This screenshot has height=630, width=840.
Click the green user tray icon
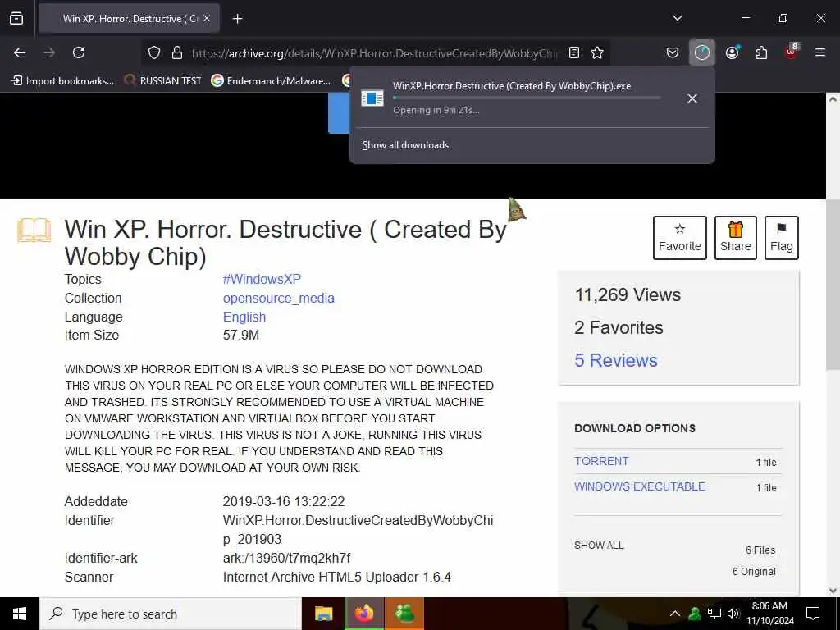coord(695,614)
